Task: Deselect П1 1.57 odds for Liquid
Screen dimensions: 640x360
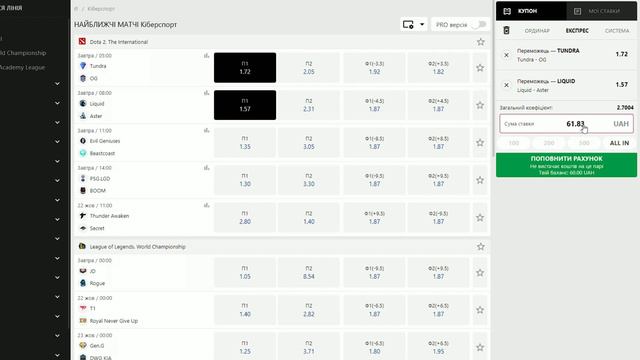Action: click(x=245, y=105)
